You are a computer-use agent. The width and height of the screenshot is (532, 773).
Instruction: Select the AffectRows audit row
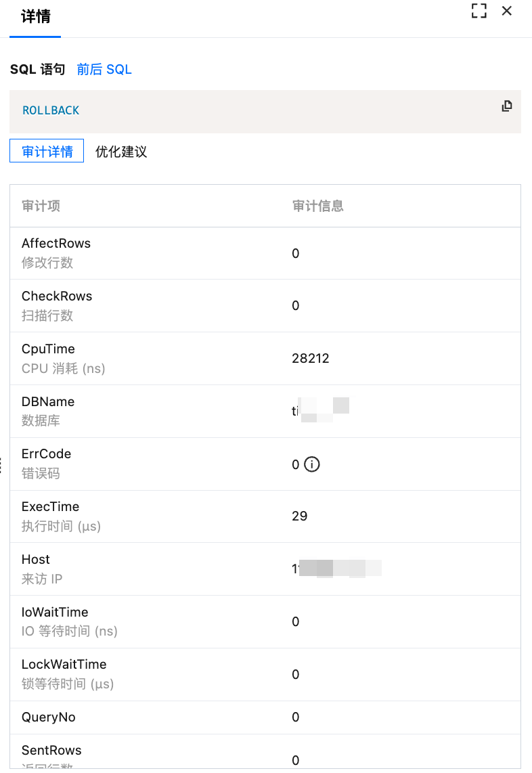tap(56, 244)
